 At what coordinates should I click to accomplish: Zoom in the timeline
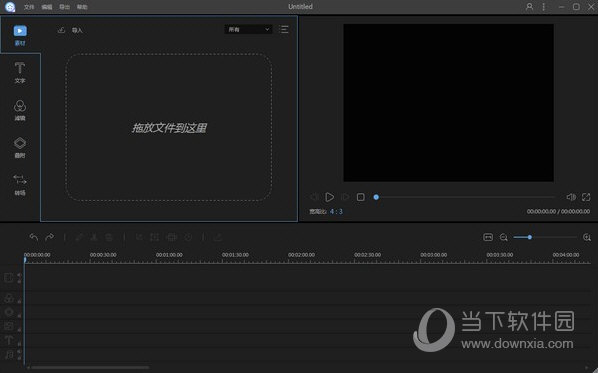[587, 237]
